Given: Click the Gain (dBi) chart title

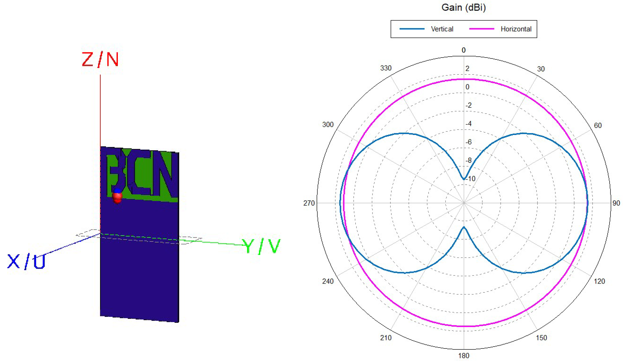Looking at the screenshot, I should 464,7.
